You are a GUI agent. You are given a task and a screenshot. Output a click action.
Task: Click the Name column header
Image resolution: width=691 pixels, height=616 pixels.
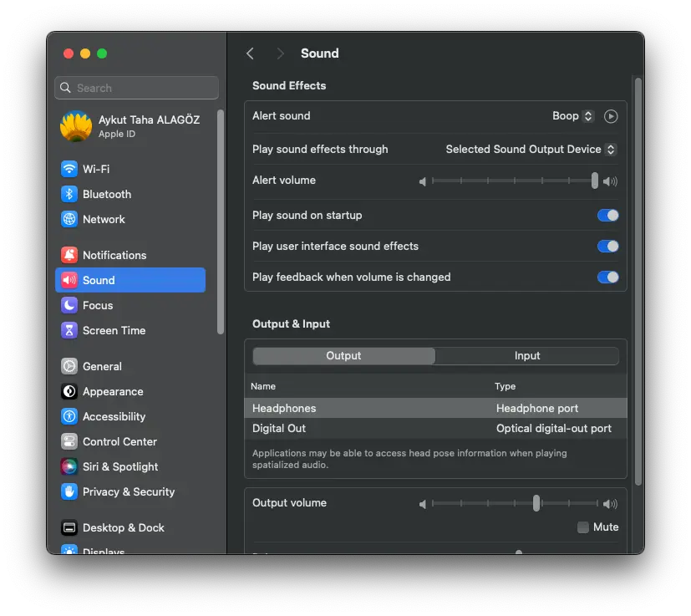(263, 386)
